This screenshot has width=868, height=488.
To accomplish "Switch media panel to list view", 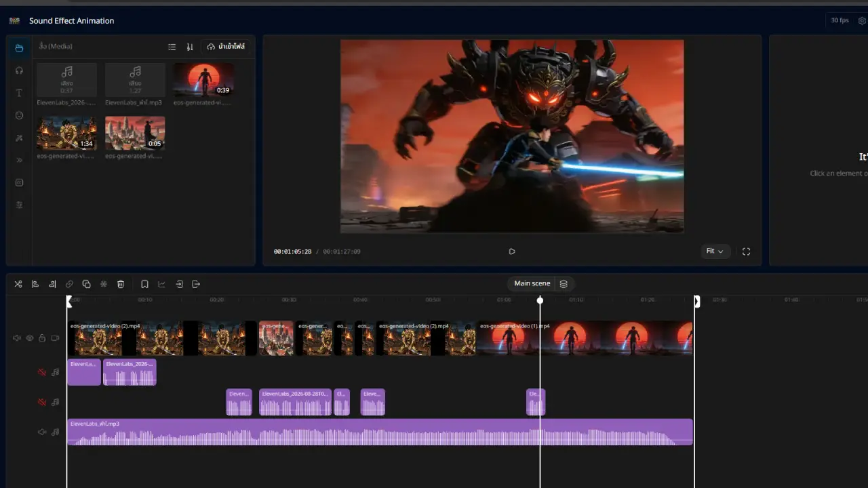I will click(x=172, y=47).
